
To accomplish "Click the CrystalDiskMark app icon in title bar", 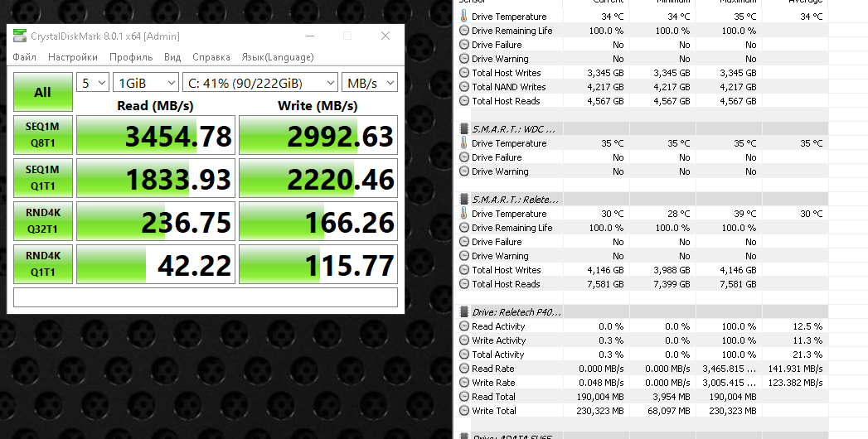I will coord(20,36).
